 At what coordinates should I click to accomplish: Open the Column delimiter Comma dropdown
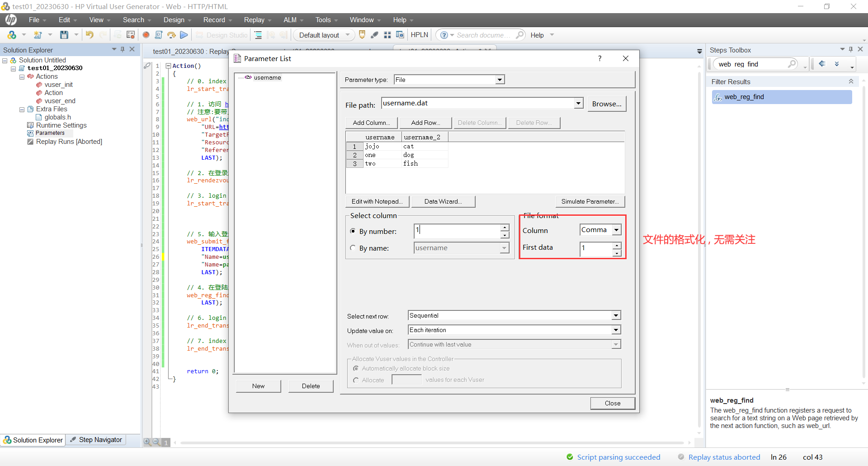coord(617,230)
